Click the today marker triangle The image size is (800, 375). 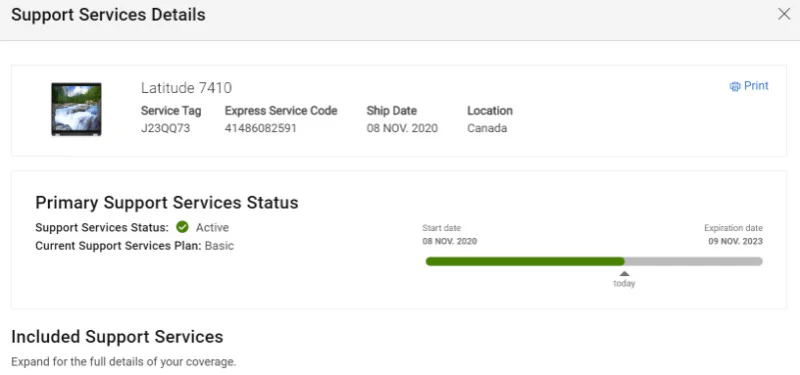point(624,273)
